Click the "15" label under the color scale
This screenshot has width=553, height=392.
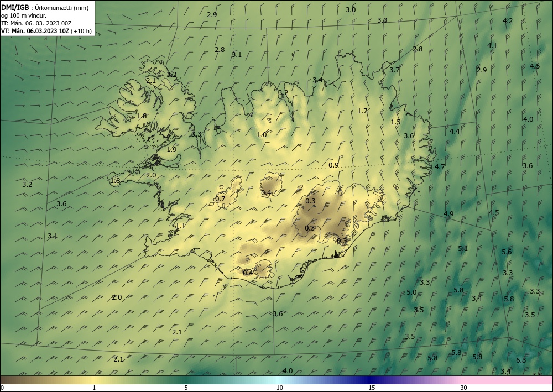372,388
